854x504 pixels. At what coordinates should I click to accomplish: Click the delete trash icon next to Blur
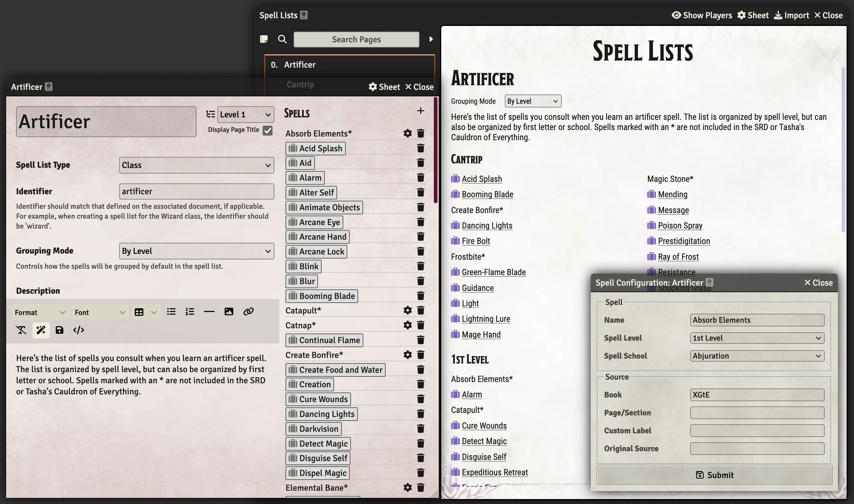tap(420, 281)
